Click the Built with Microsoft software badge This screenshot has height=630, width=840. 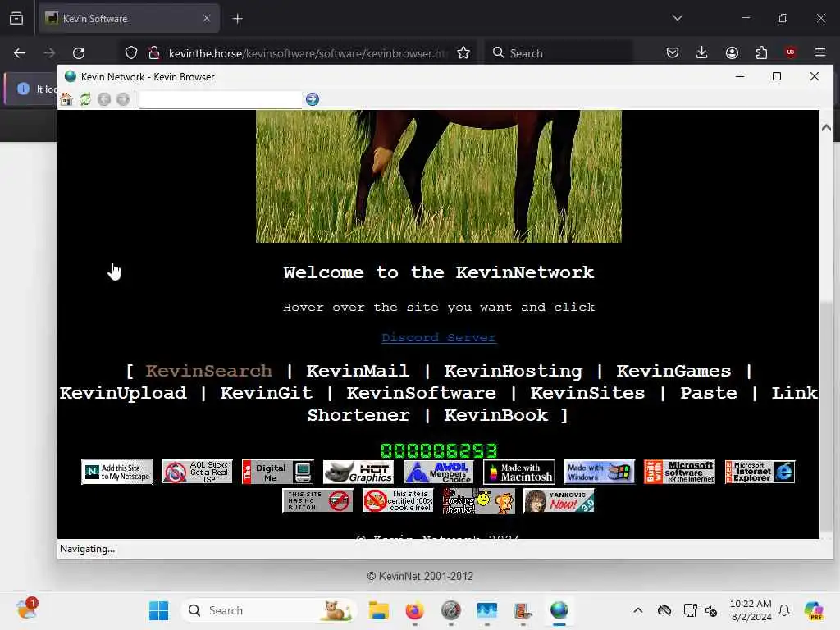(679, 472)
